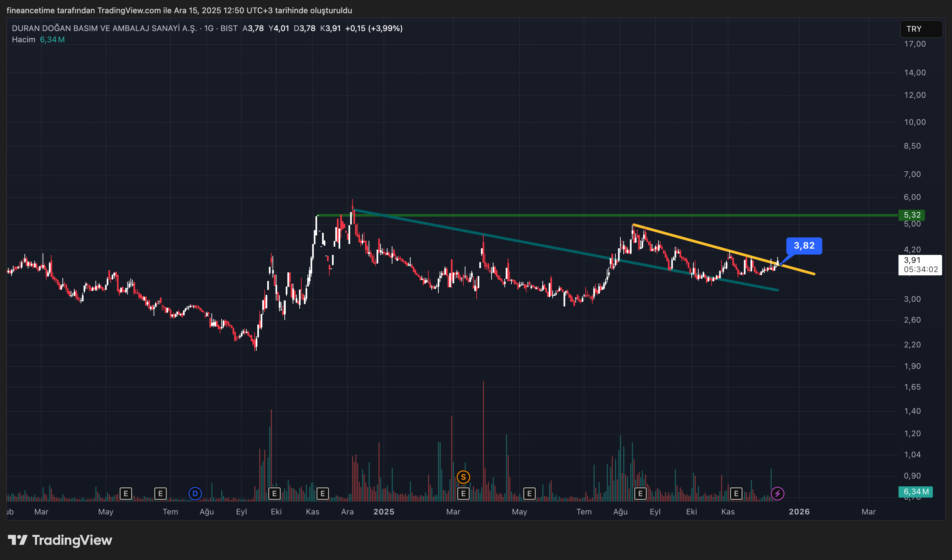This screenshot has width=952, height=560.
Task: Click the blue D dividend marker
Action: click(x=195, y=493)
